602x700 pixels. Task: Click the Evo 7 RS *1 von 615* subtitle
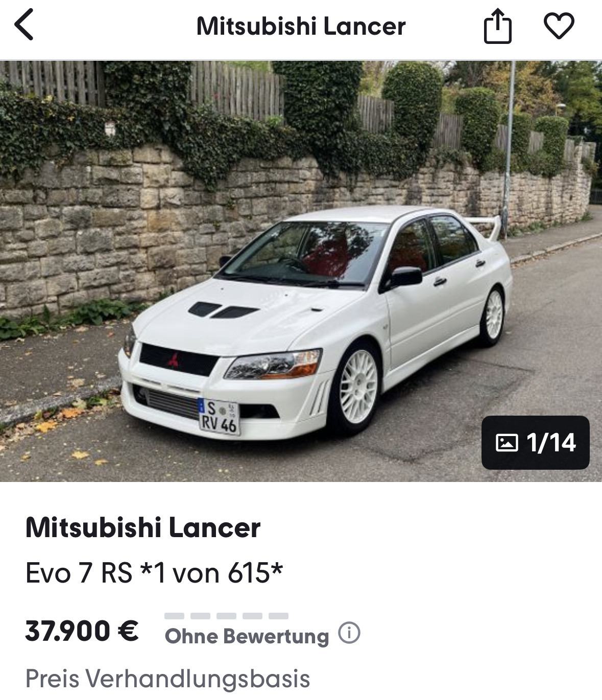(154, 573)
